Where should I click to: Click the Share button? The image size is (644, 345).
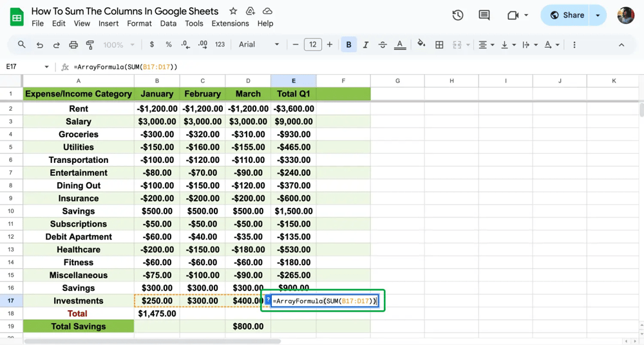[567, 15]
